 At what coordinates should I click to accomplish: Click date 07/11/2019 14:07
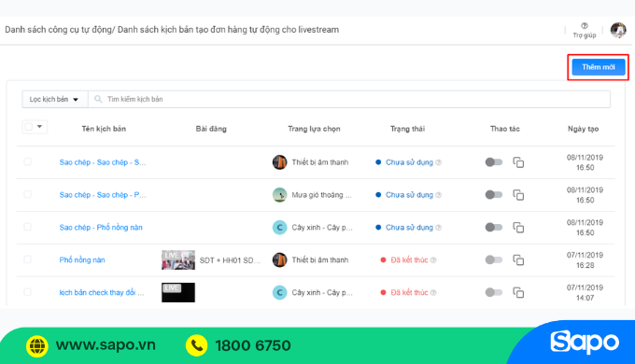tap(585, 293)
